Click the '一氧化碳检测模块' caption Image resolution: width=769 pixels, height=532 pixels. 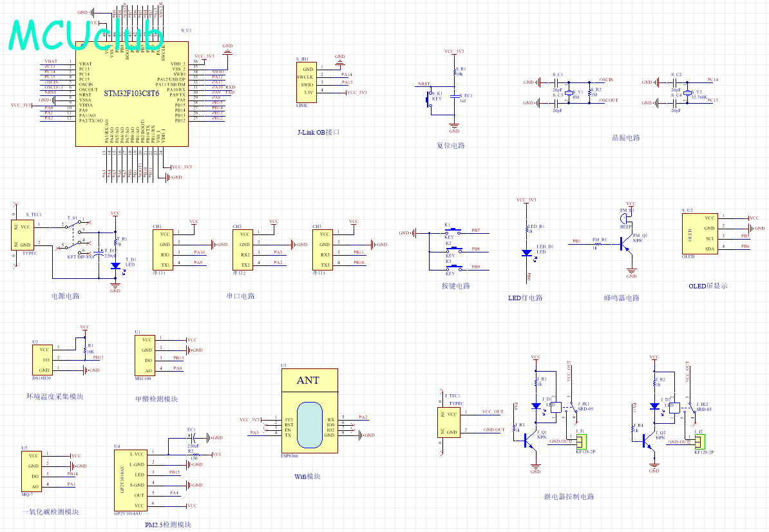click(x=50, y=512)
